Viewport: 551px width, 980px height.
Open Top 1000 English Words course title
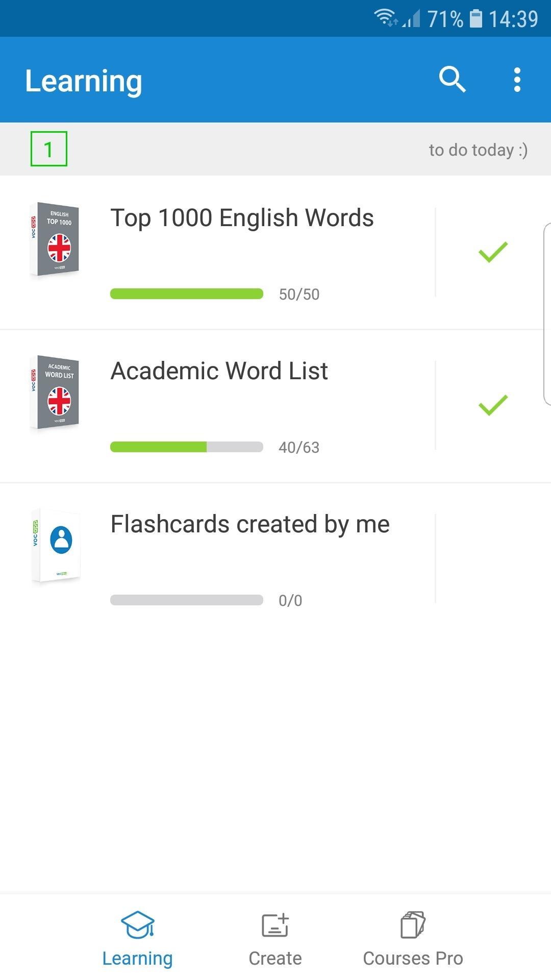pyautogui.click(x=242, y=218)
